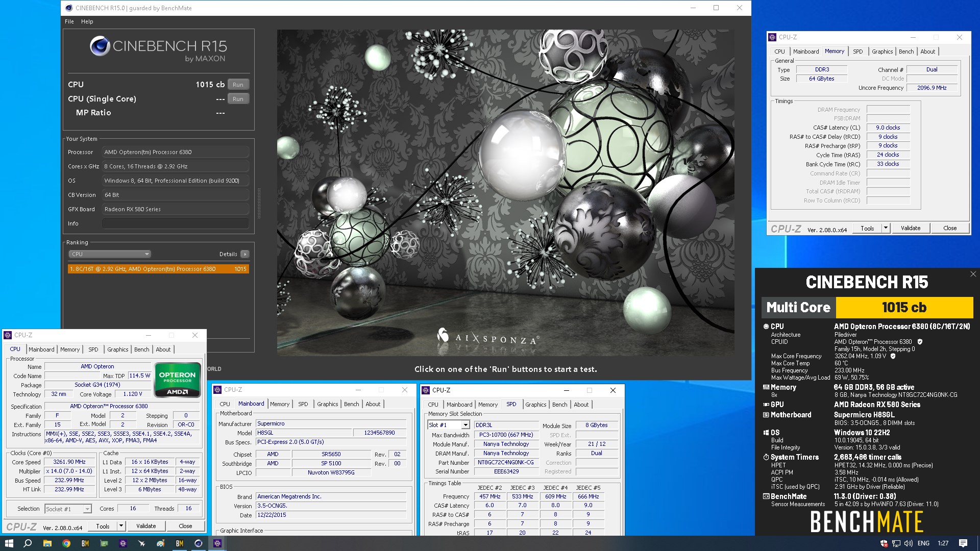Click Validate in the CPU-Z Memory window
The image size is (980, 551).
pos(911,228)
